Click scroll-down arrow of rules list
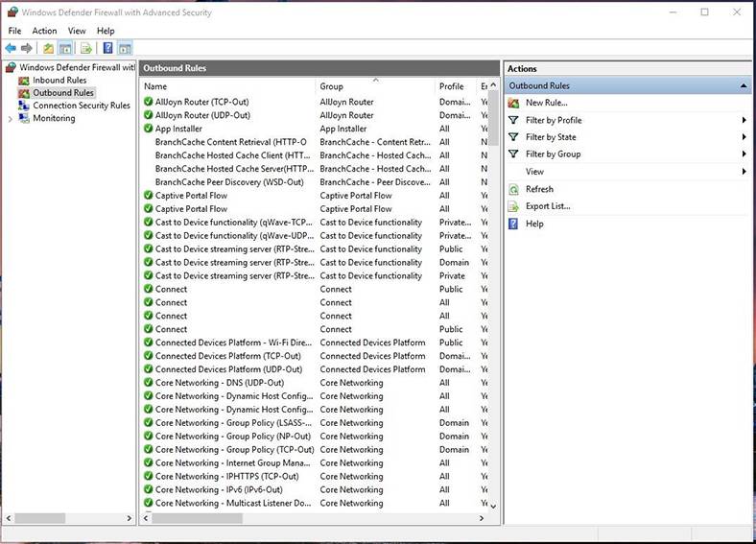This screenshot has height=544, width=756. pos(493,507)
